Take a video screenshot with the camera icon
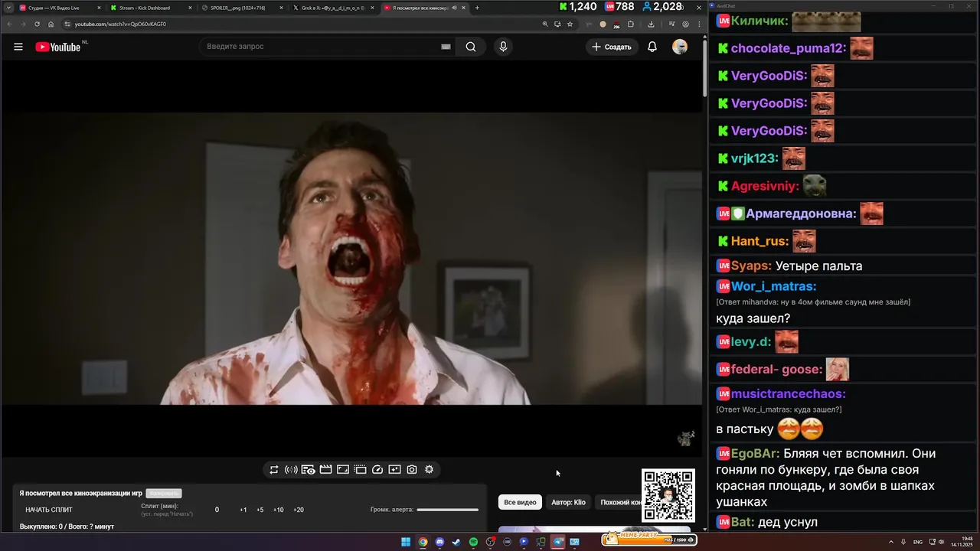 412,469
